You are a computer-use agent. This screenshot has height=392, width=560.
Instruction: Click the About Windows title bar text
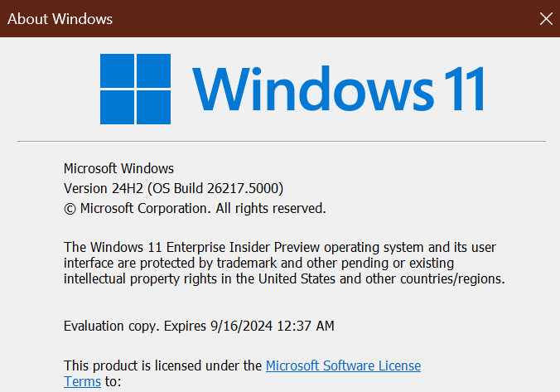[x=60, y=18]
